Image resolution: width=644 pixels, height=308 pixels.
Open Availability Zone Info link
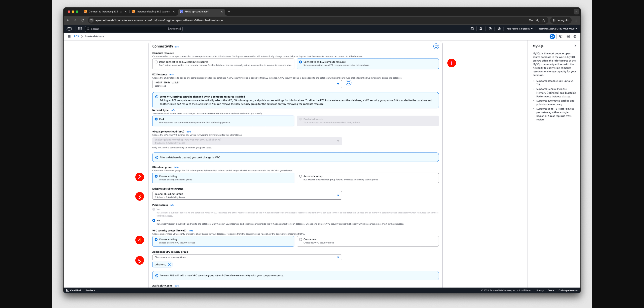(177, 286)
